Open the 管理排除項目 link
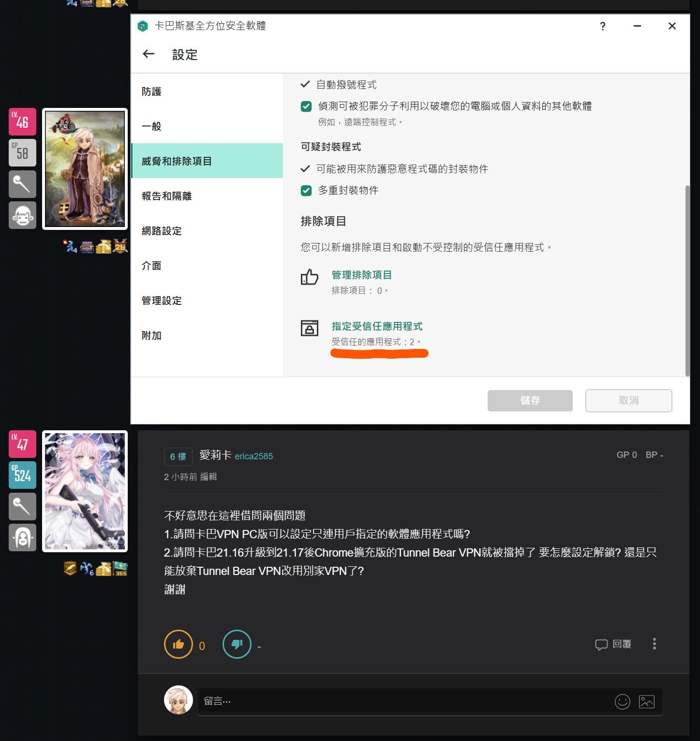Screen dimensions: 700x741 click(361, 274)
